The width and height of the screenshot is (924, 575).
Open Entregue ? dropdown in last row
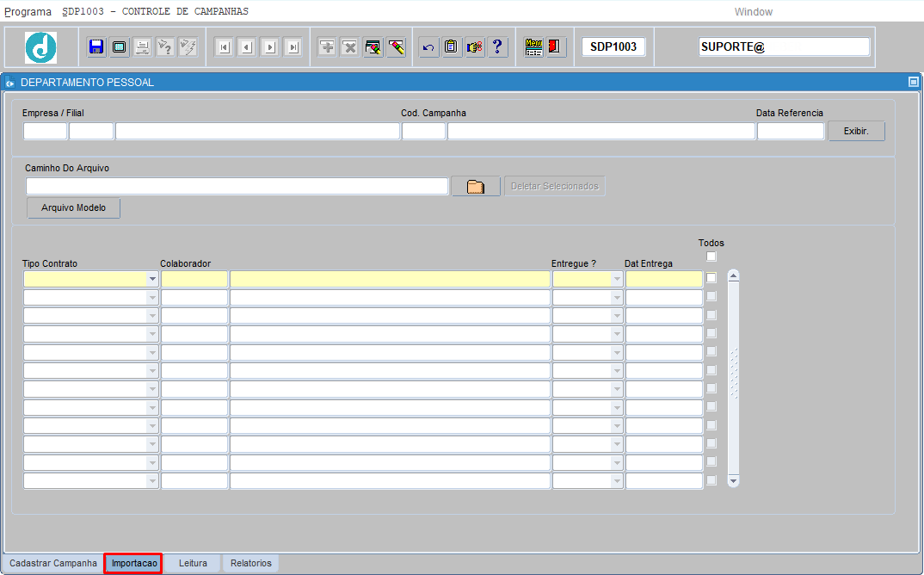coord(617,481)
